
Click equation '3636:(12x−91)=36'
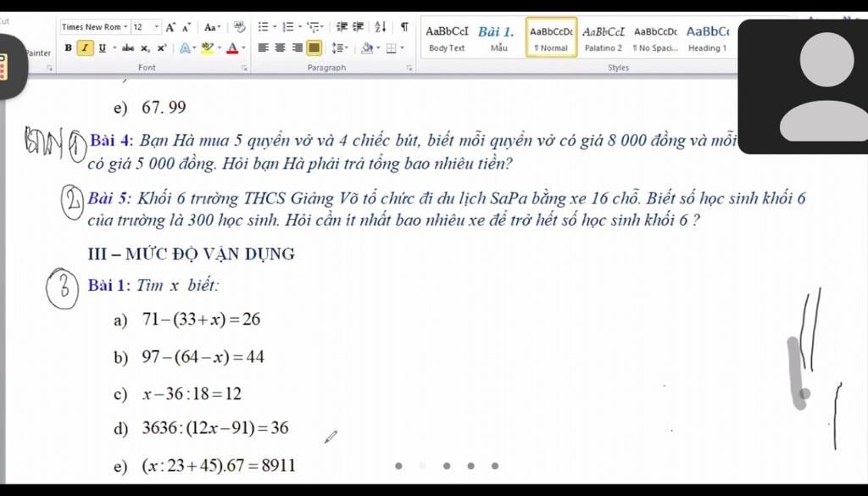[215, 428]
